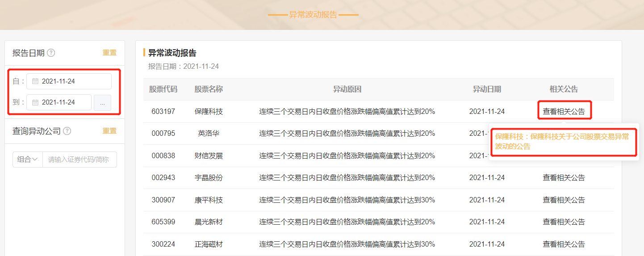644x256 pixels.
Task: Click the 报告日期：2021-11-24 subtitle
Action: (184, 67)
